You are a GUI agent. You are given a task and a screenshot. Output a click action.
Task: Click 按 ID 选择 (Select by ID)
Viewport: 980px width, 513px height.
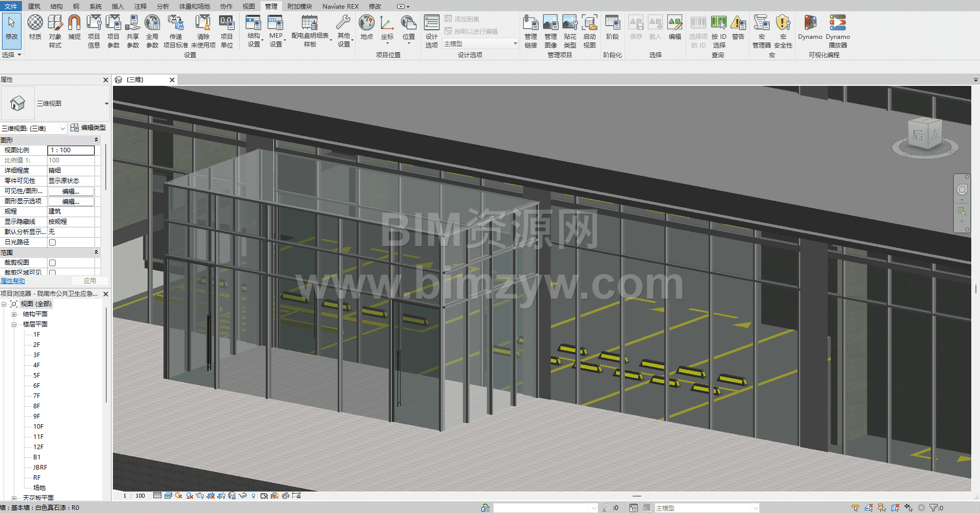click(719, 31)
